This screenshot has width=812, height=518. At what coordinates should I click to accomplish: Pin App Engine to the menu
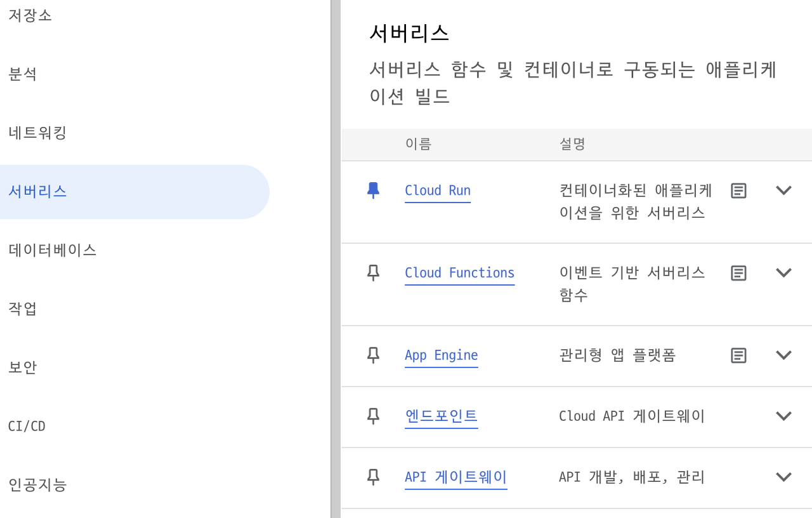(x=373, y=355)
